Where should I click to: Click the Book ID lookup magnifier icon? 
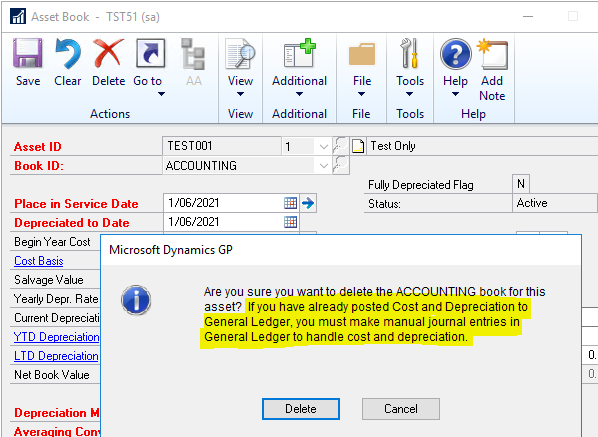tap(341, 165)
